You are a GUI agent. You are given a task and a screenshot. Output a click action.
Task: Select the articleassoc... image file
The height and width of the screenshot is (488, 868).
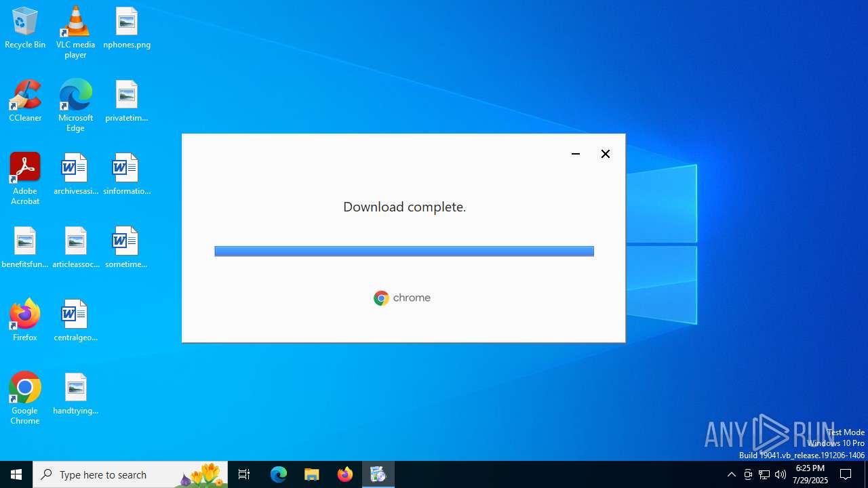tap(75, 248)
